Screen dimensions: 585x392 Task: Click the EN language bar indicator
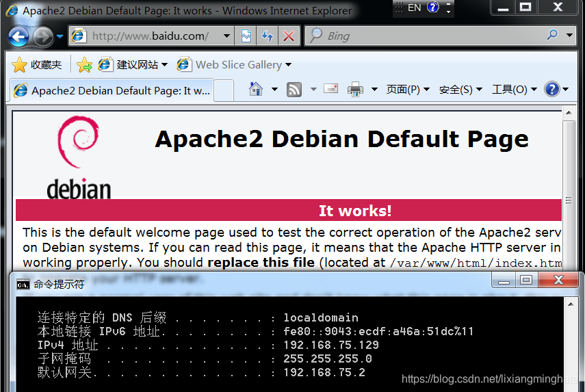pos(414,8)
